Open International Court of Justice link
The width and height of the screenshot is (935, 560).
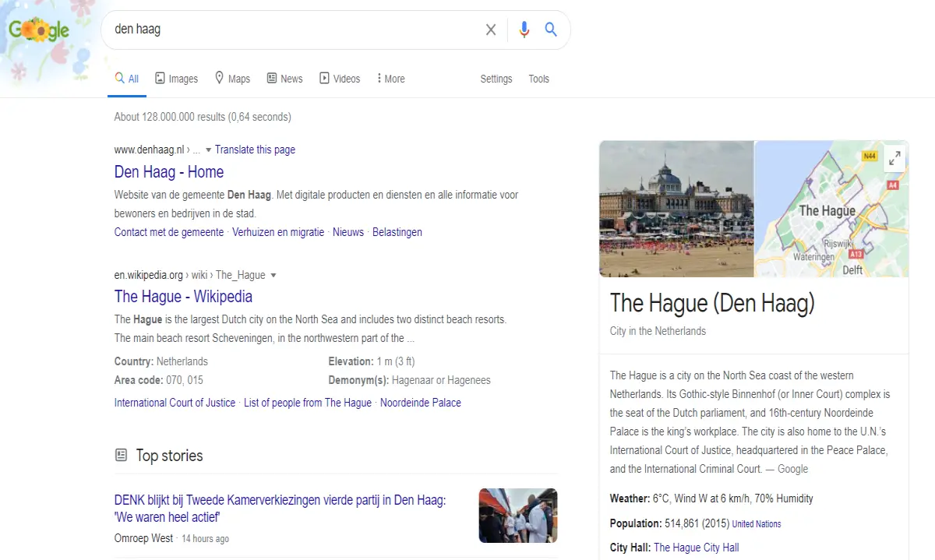pyautogui.click(x=175, y=403)
